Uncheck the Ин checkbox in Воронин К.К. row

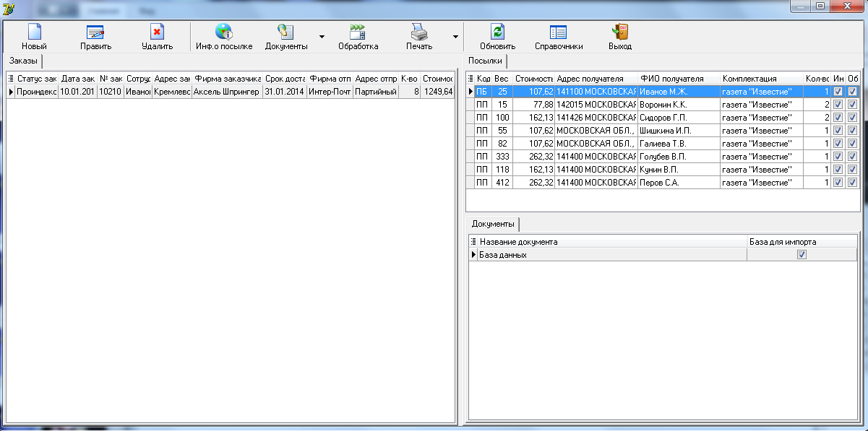click(838, 105)
